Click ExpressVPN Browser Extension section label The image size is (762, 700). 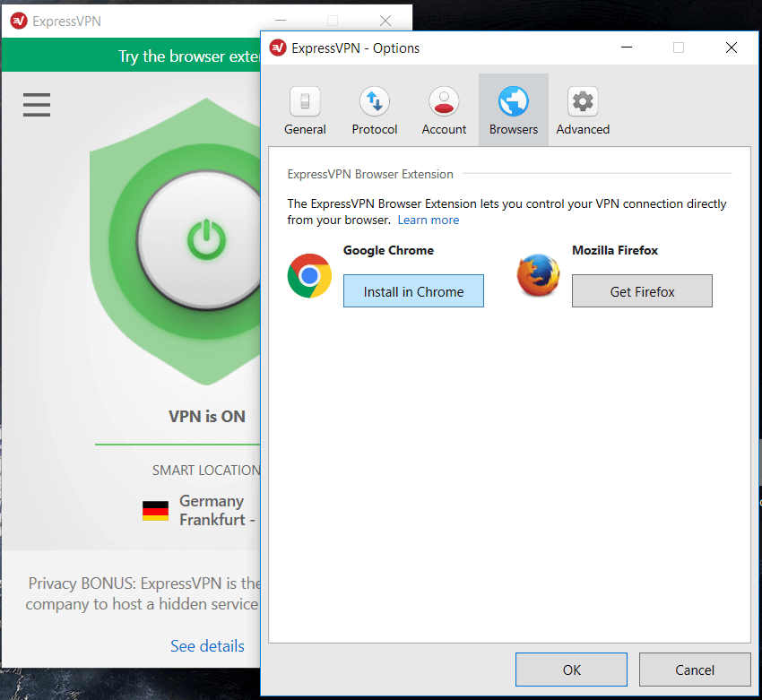click(370, 175)
